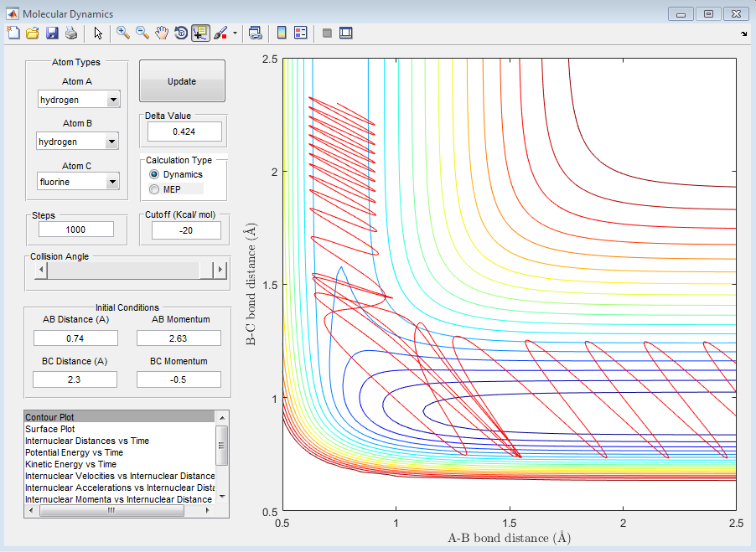
Task: Click the Delta Value input field
Action: coord(184,132)
